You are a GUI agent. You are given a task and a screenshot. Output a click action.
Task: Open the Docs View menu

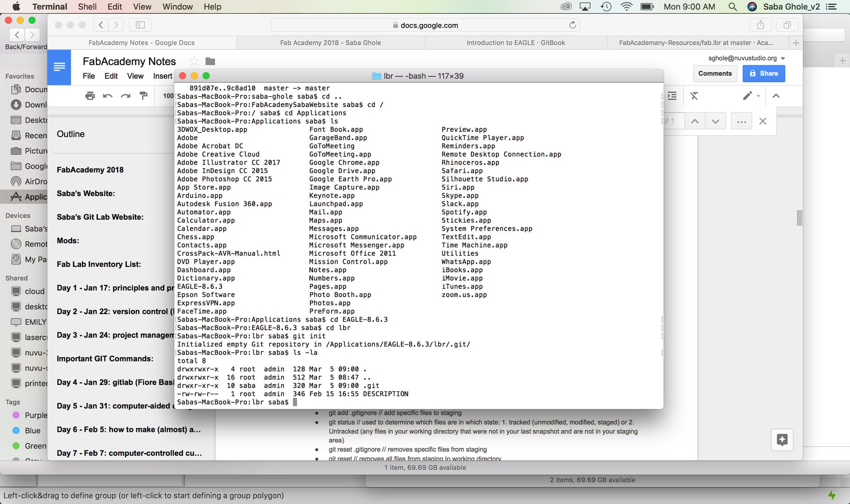(x=135, y=76)
